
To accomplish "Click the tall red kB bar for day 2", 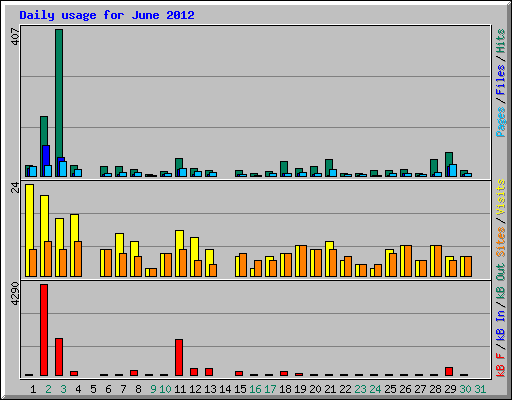I will tap(44, 330).
